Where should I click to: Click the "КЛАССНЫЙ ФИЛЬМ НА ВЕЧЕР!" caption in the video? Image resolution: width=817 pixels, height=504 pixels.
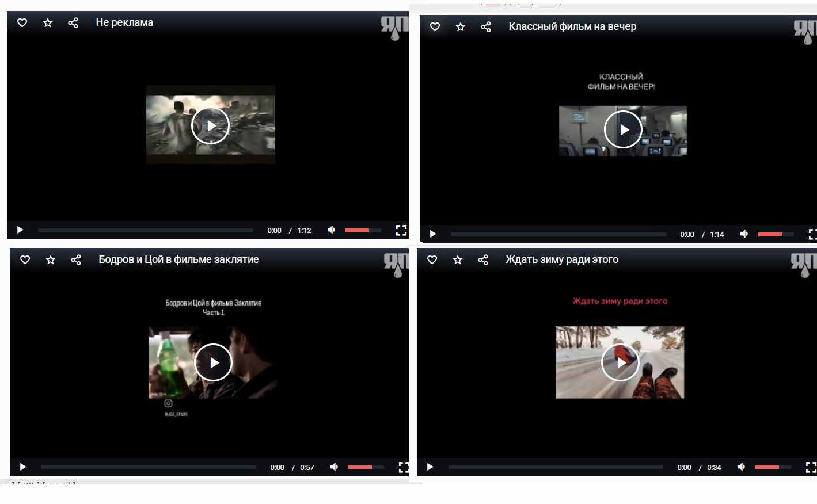pos(621,82)
